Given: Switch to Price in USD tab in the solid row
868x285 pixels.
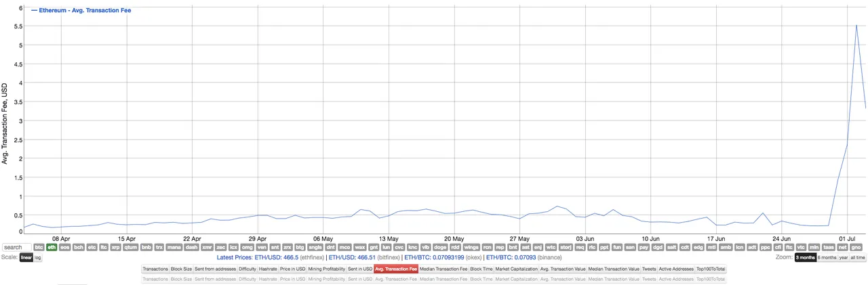Looking at the screenshot, I should click(292, 269).
